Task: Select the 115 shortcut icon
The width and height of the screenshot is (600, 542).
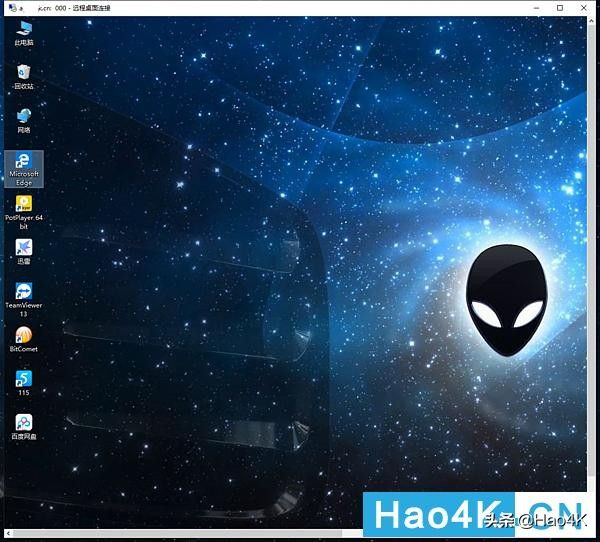Action: pyautogui.click(x=24, y=383)
